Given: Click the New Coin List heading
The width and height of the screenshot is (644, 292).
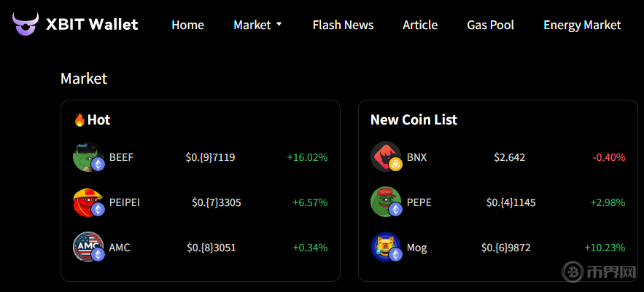Looking at the screenshot, I should tap(414, 120).
